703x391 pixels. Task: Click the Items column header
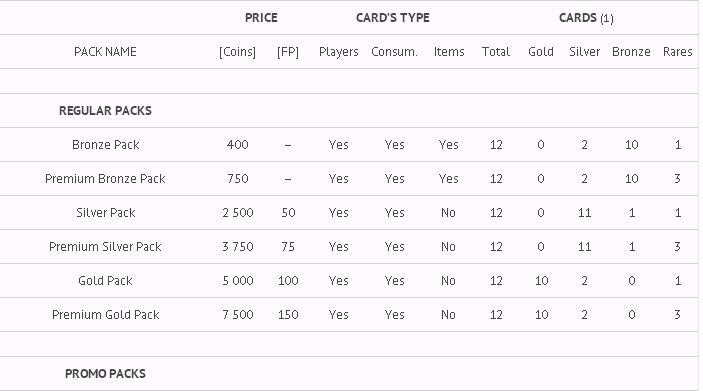[449, 52]
